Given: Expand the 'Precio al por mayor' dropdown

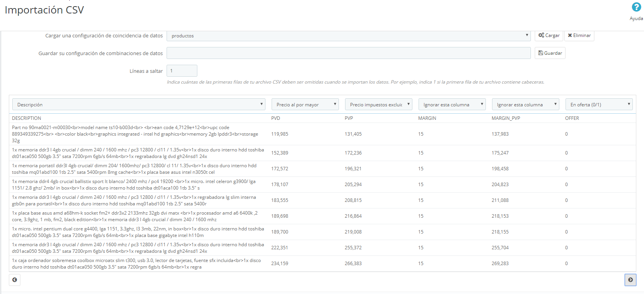Looking at the screenshot, I should (305, 104).
